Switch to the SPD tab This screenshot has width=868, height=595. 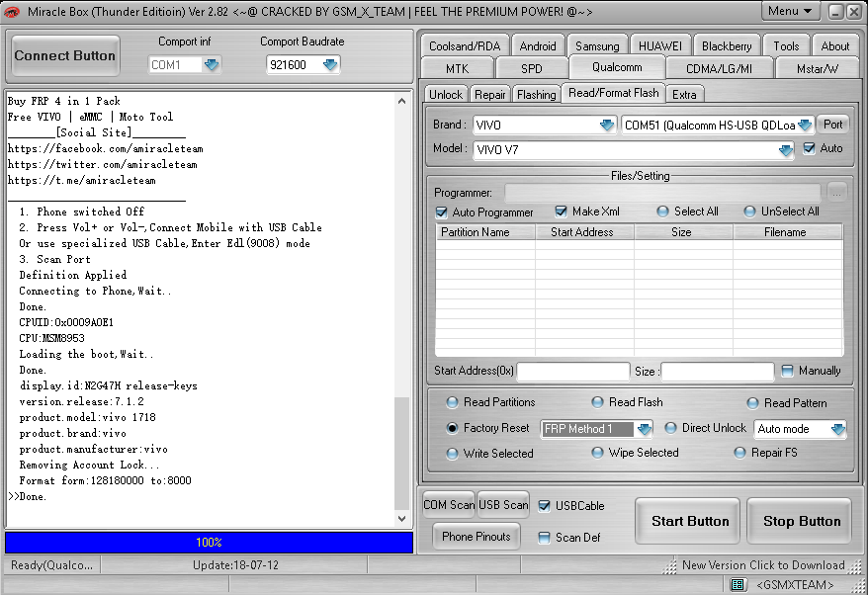tap(532, 68)
